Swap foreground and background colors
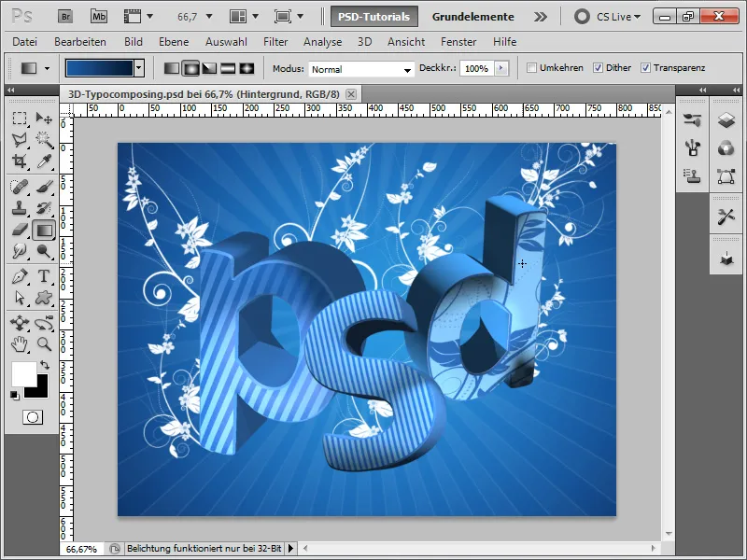The width and height of the screenshot is (747, 560). pyautogui.click(x=45, y=365)
